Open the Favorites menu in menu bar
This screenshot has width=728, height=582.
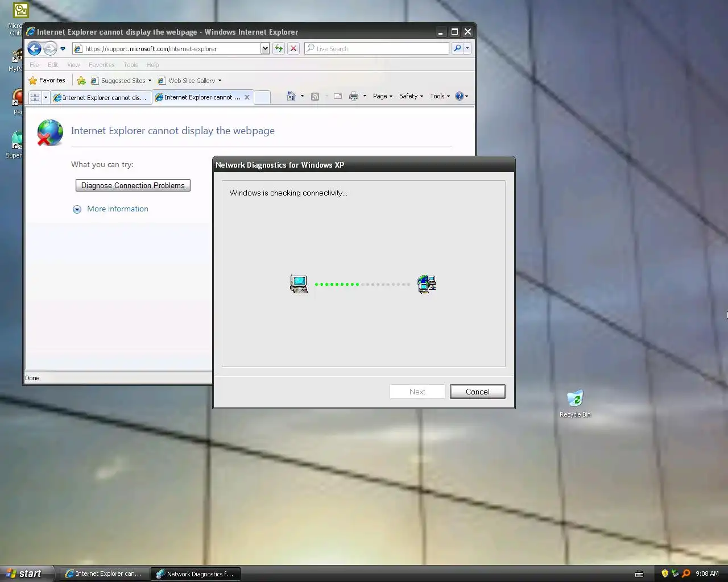click(x=101, y=65)
